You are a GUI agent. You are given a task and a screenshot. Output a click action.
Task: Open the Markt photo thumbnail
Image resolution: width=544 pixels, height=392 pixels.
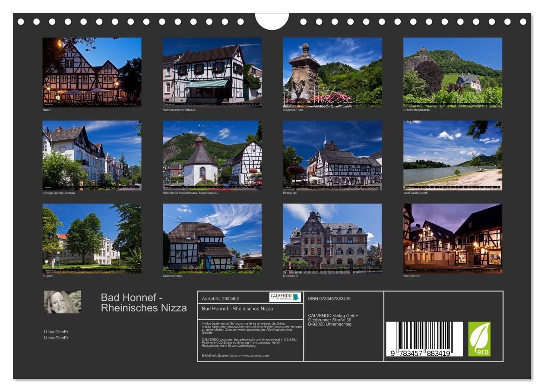92,72
